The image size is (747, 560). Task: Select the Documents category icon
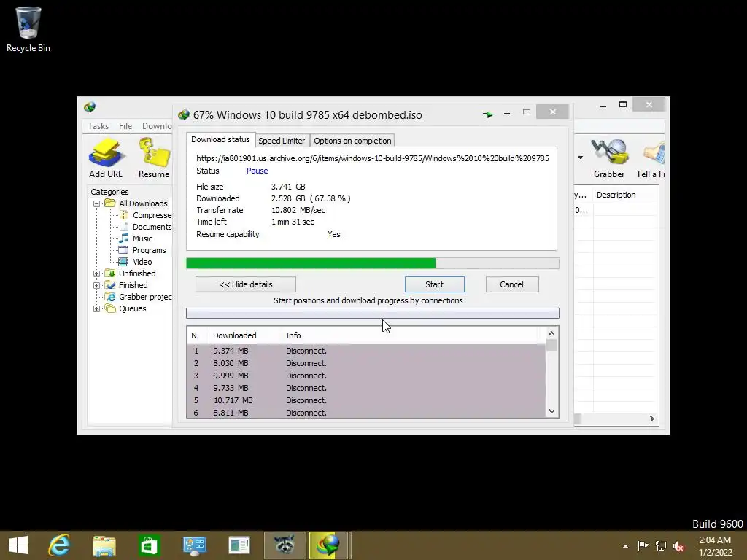coord(124,227)
